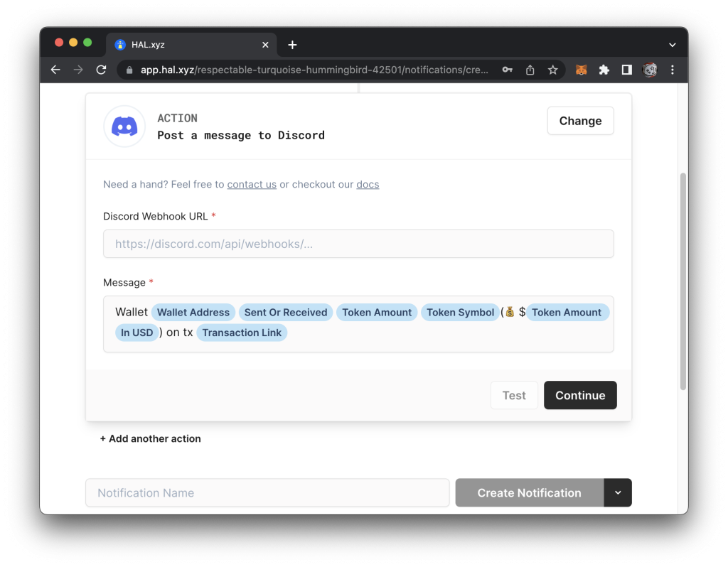
Task: Open the saved passwords key icon
Action: tap(508, 70)
